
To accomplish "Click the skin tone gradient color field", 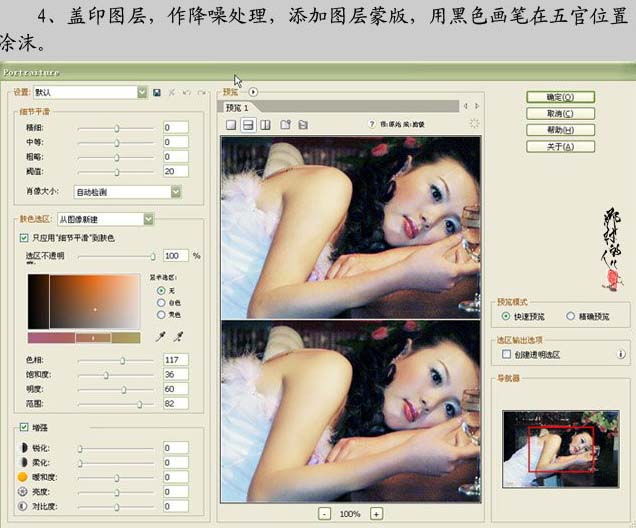I will tap(84, 301).
